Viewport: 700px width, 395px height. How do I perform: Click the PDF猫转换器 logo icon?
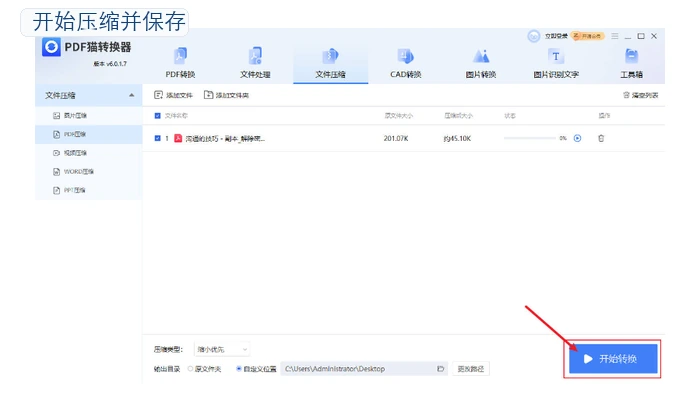(x=51, y=47)
